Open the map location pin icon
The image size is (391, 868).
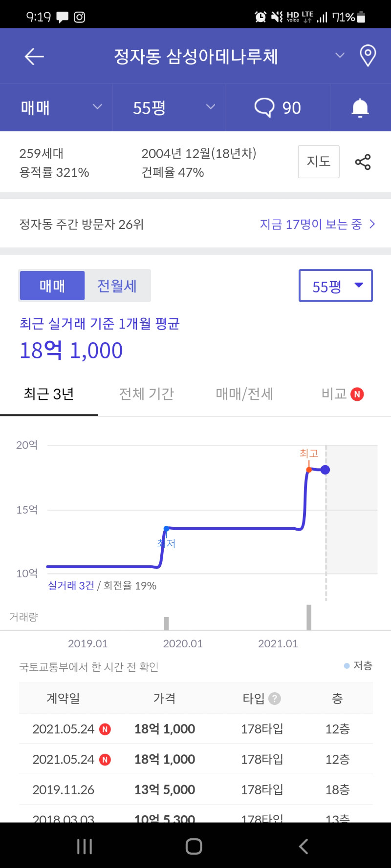368,56
